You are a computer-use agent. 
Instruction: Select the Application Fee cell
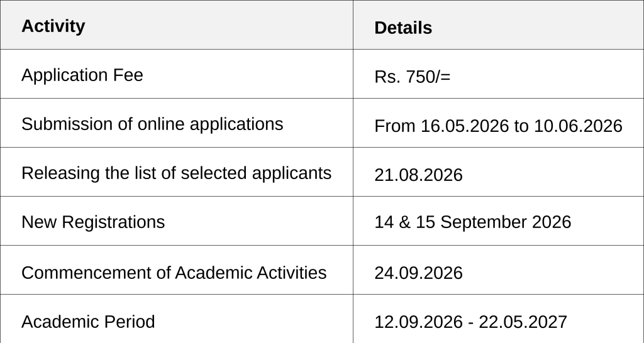(x=177, y=74)
